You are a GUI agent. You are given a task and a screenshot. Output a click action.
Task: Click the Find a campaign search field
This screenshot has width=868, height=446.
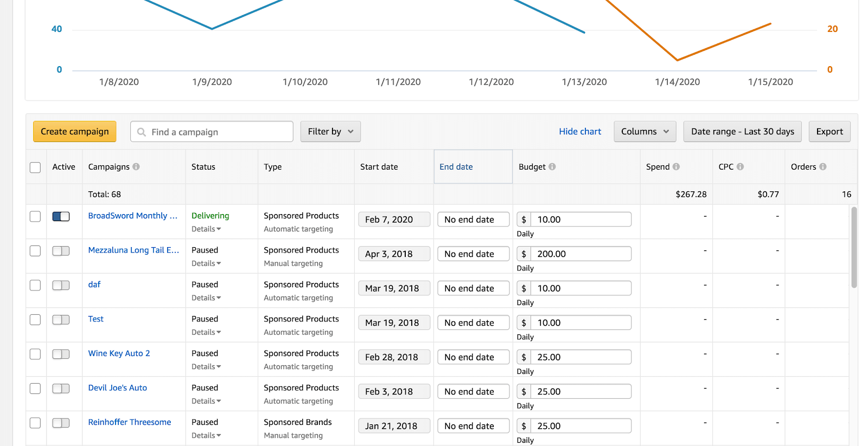(x=217, y=132)
